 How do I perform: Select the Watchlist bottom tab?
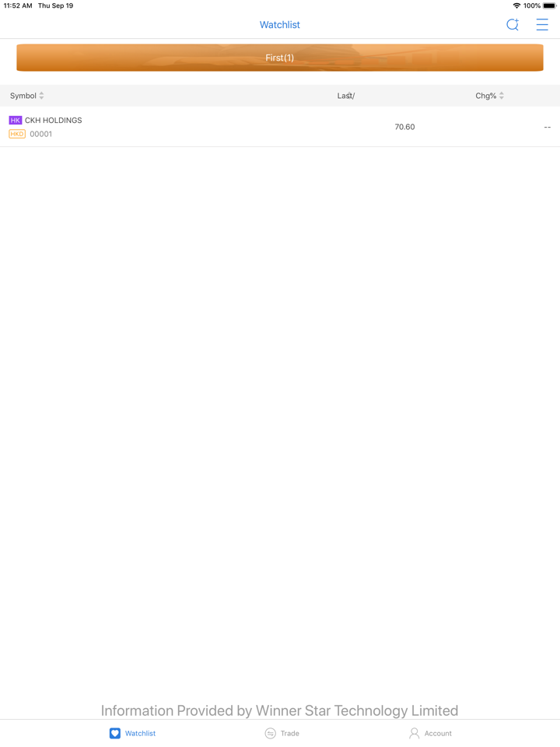132,733
